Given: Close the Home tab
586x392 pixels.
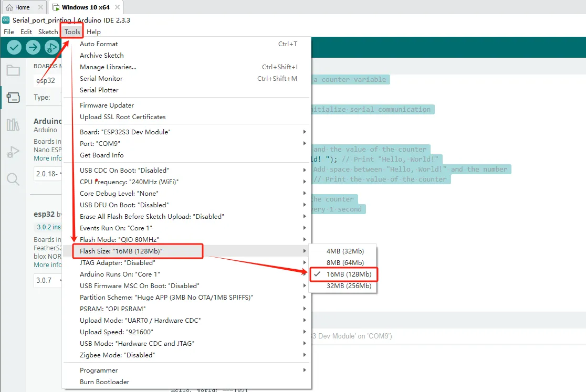Looking at the screenshot, I should tap(40, 7).
